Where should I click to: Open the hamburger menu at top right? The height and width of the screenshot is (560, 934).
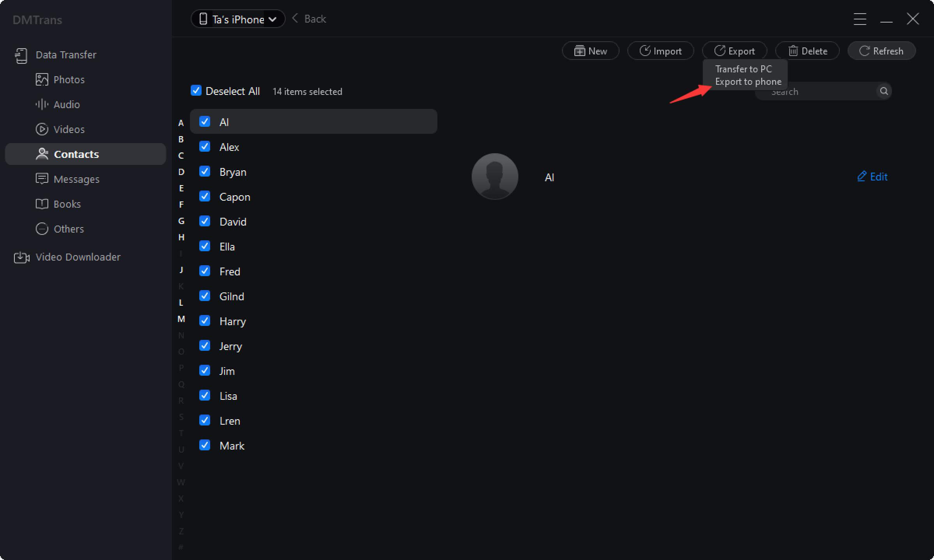860,19
